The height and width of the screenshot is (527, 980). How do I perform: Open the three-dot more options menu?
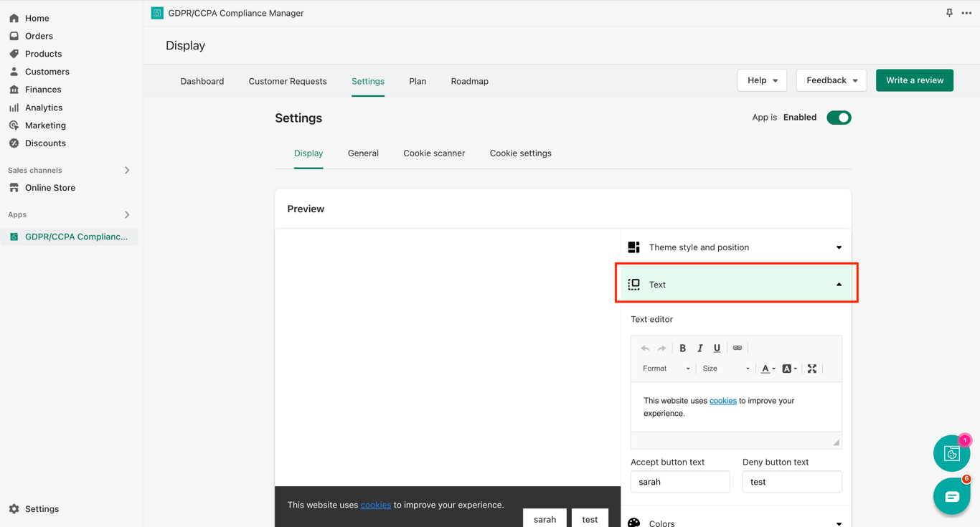[x=966, y=13]
